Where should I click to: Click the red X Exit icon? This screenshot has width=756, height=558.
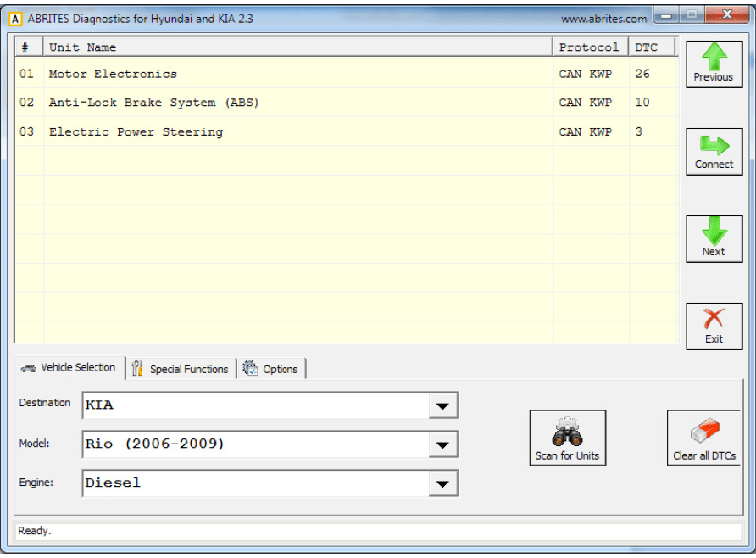pyautogui.click(x=714, y=320)
